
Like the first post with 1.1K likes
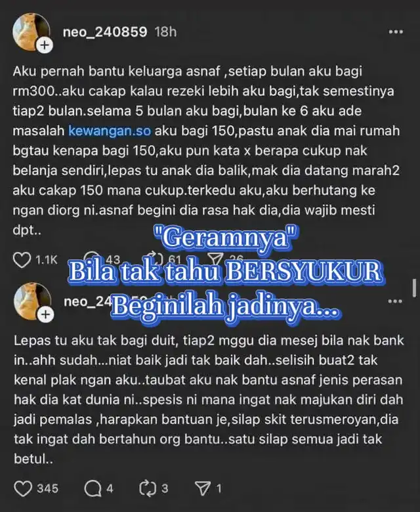(x=22, y=260)
